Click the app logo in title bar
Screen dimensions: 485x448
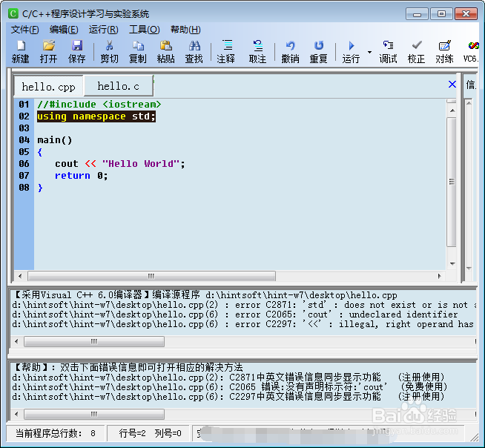(x=13, y=13)
